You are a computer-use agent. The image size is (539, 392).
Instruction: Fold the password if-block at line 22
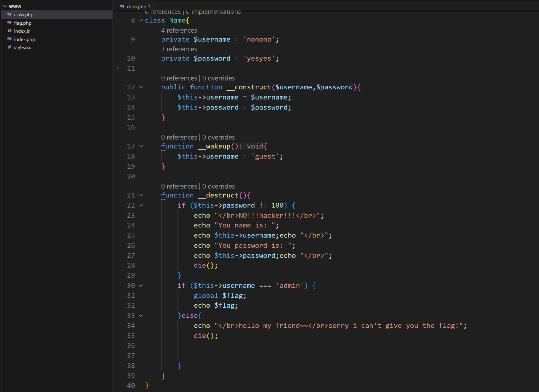click(141, 205)
